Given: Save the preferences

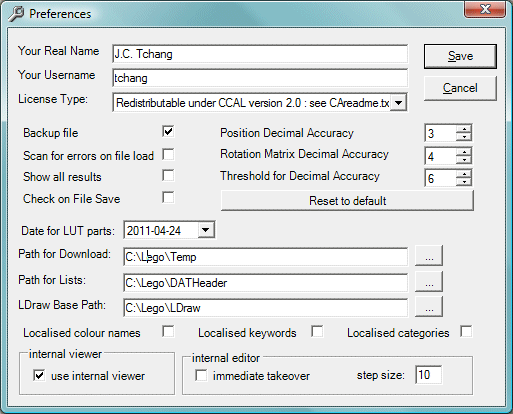Looking at the screenshot, I should coord(460,56).
